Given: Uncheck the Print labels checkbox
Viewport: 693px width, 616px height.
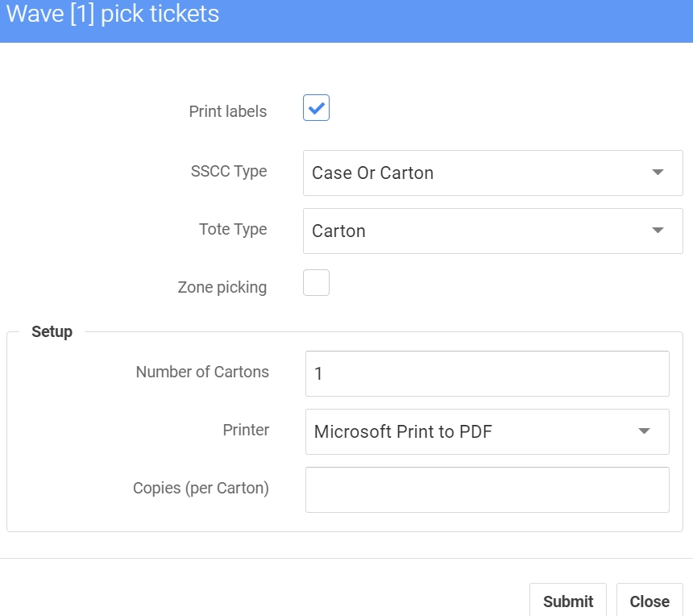Looking at the screenshot, I should point(316,107).
